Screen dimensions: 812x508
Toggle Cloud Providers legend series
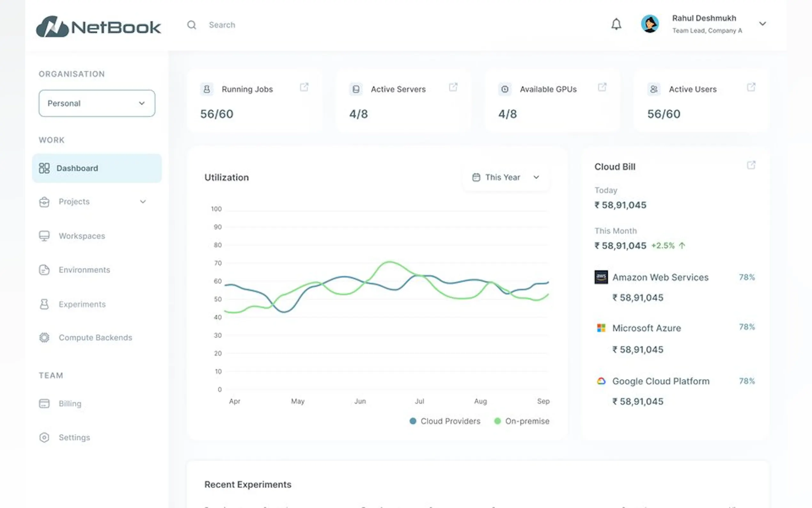click(x=445, y=421)
